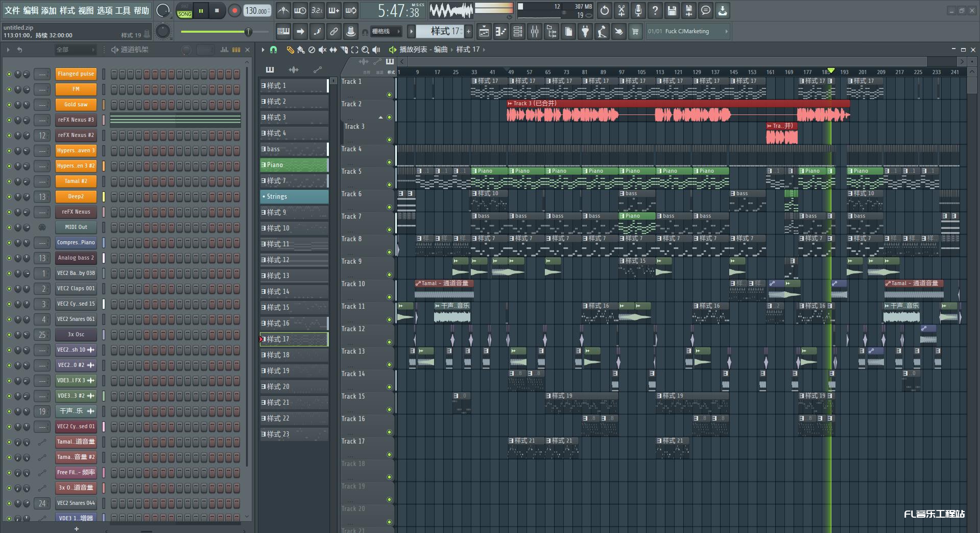
Task: Click the plus button to add pattern
Action: coord(468,32)
